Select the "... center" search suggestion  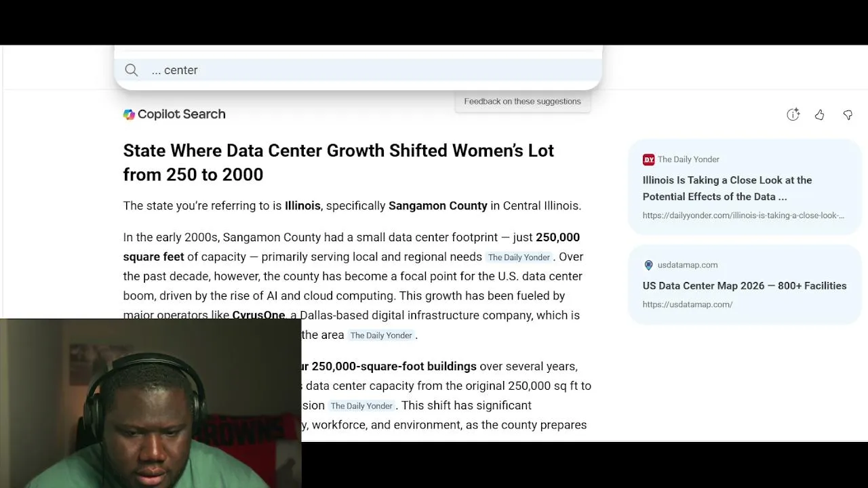[358, 70]
